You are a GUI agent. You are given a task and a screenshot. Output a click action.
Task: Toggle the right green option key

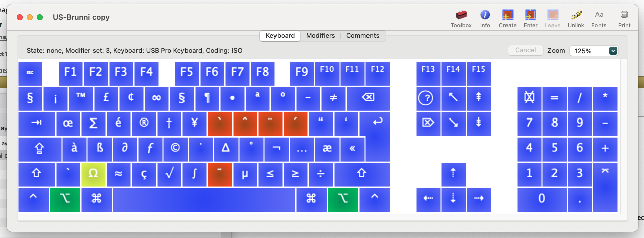343,200
